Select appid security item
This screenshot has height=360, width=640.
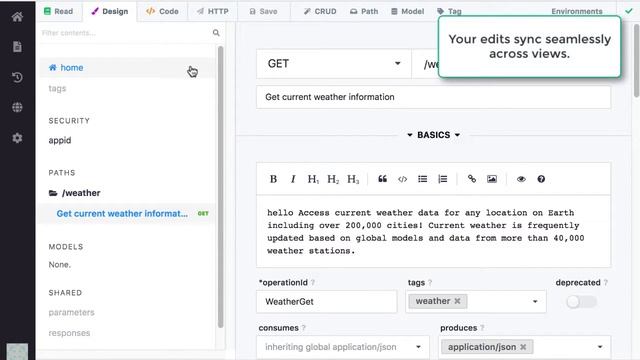point(60,140)
